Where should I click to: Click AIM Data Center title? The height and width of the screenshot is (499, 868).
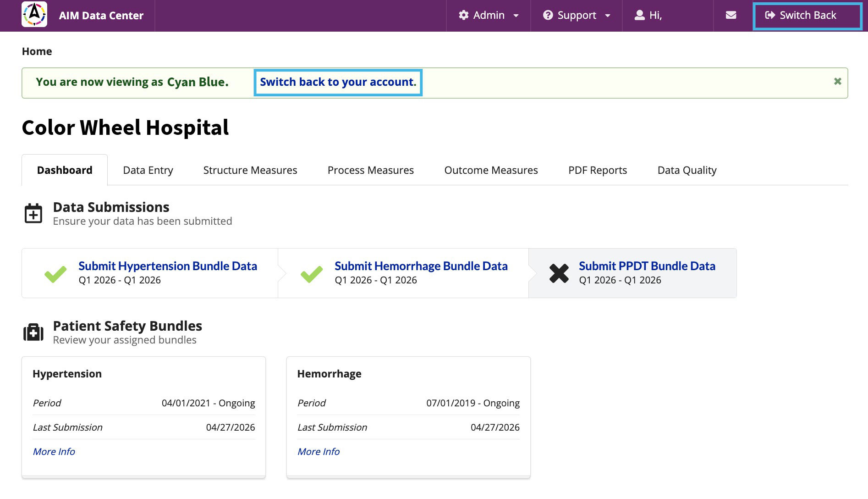coord(101,16)
